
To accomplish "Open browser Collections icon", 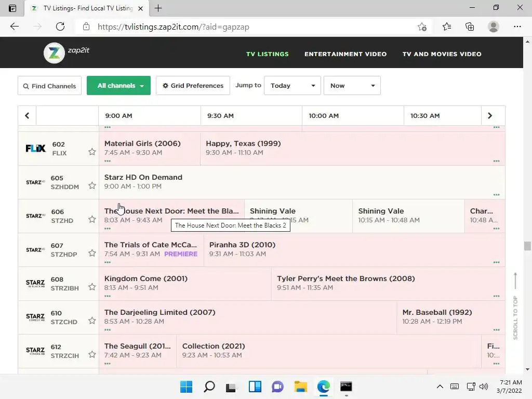I will click(470, 26).
